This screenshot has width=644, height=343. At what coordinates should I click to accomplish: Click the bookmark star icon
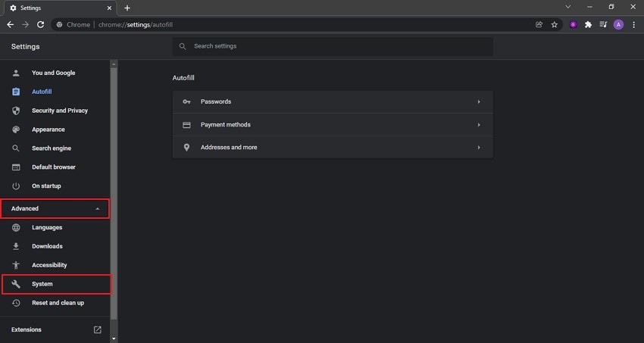pos(555,24)
